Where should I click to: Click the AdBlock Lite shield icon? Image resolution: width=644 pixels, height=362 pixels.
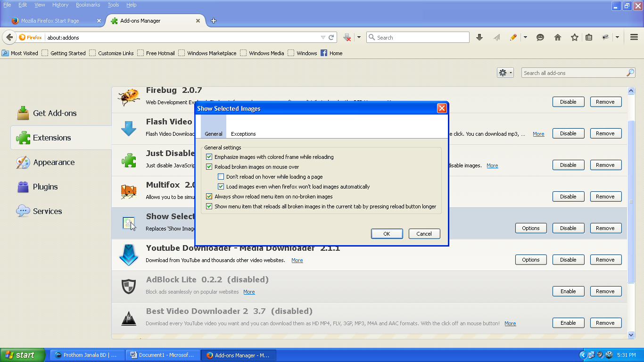[129, 287]
